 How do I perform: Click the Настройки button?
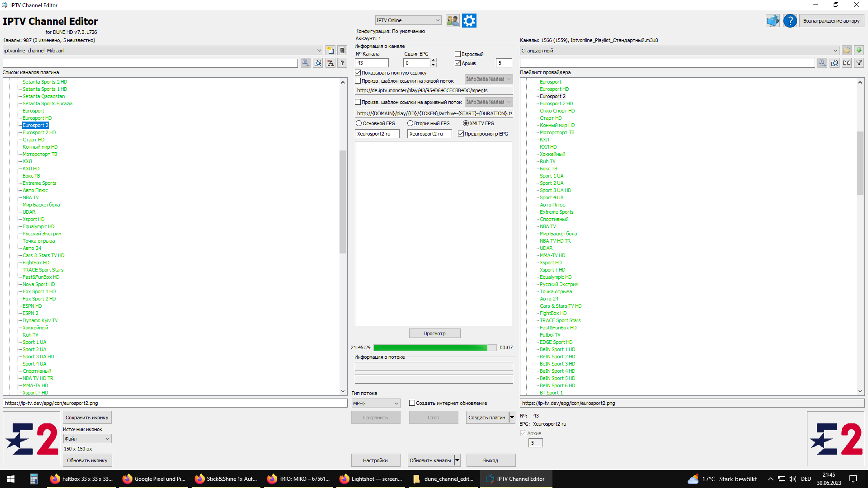(375, 460)
